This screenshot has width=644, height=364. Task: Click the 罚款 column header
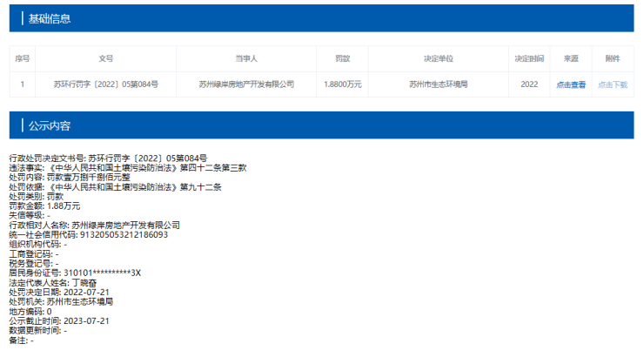342,58
